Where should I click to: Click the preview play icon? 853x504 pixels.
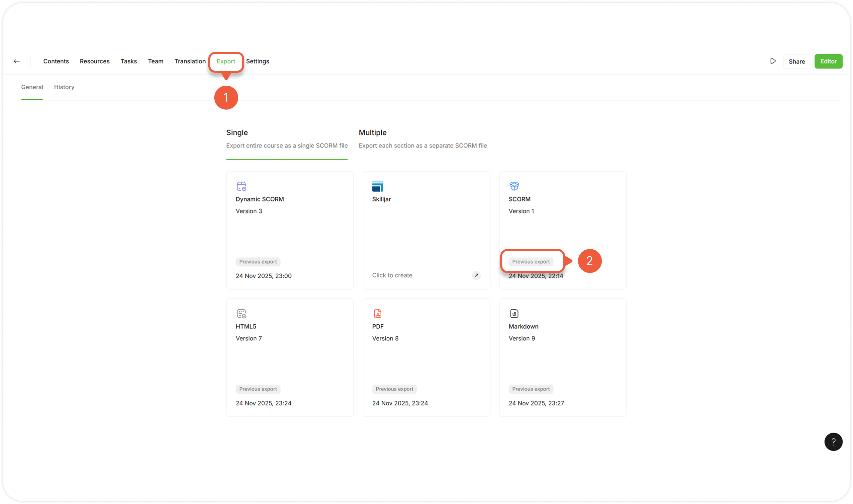pyautogui.click(x=773, y=61)
